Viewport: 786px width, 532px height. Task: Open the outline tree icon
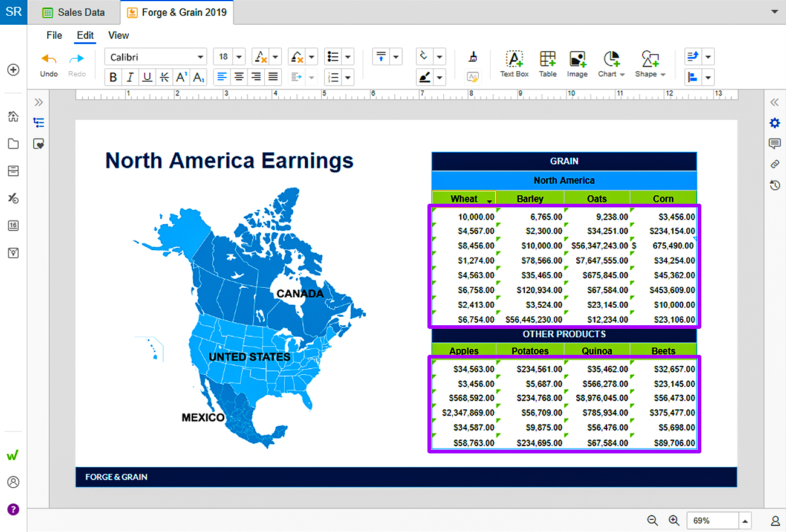point(39,123)
